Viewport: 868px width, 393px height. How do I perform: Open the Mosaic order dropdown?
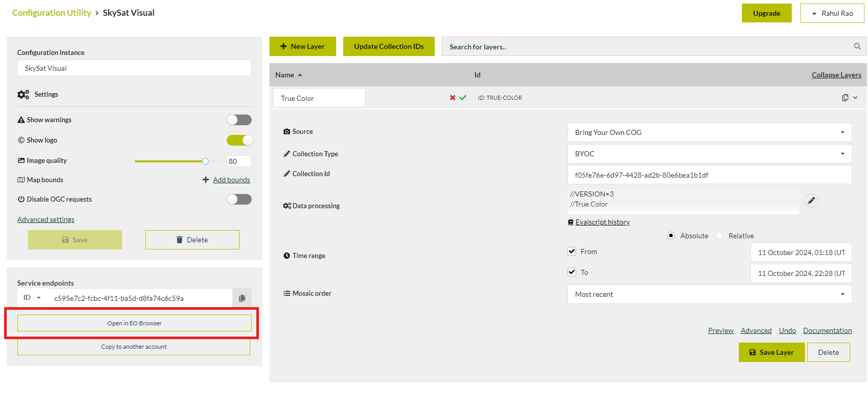(709, 294)
